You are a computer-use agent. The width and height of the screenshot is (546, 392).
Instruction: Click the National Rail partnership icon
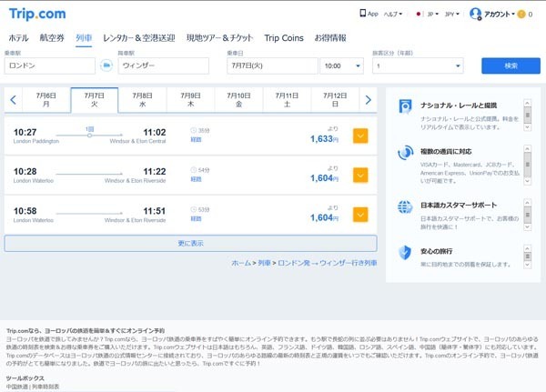click(405, 107)
